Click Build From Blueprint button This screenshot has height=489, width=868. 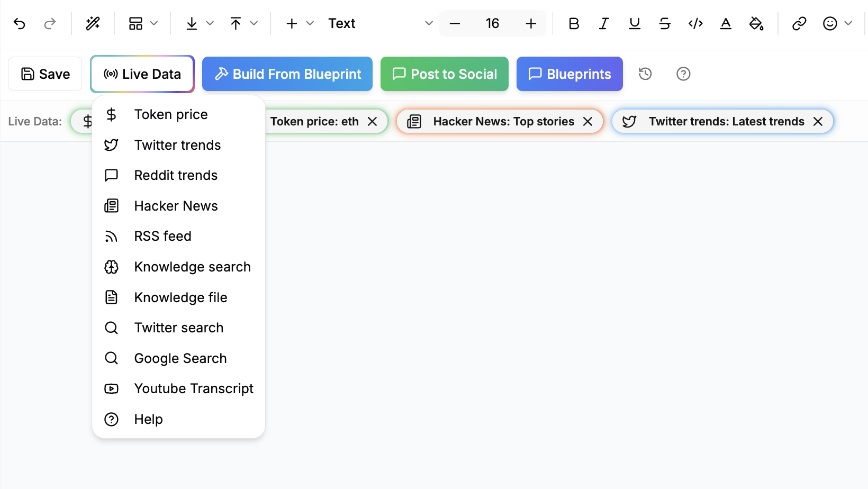point(287,74)
